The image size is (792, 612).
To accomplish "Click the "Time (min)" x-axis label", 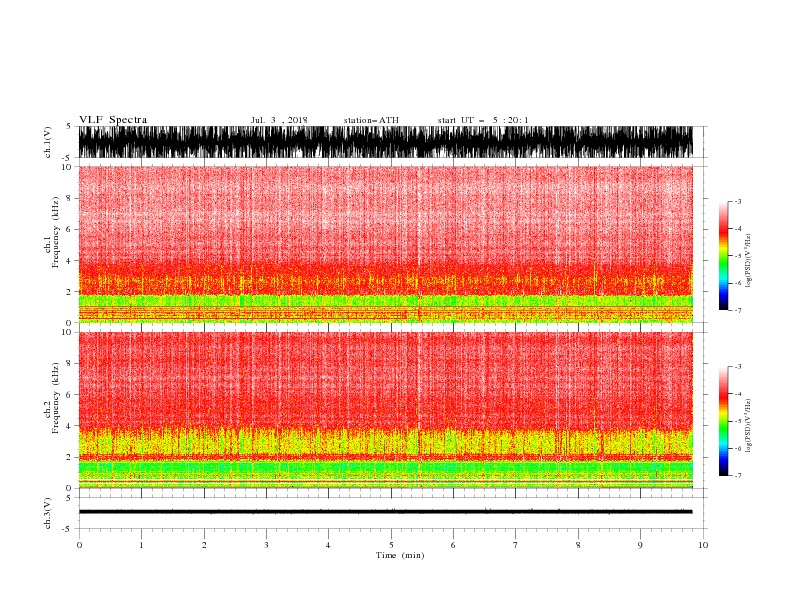I will click(400, 555).
